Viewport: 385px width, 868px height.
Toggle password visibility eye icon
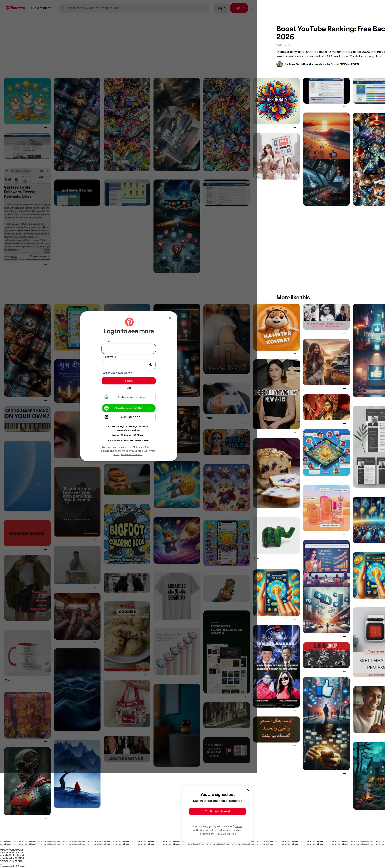click(151, 365)
